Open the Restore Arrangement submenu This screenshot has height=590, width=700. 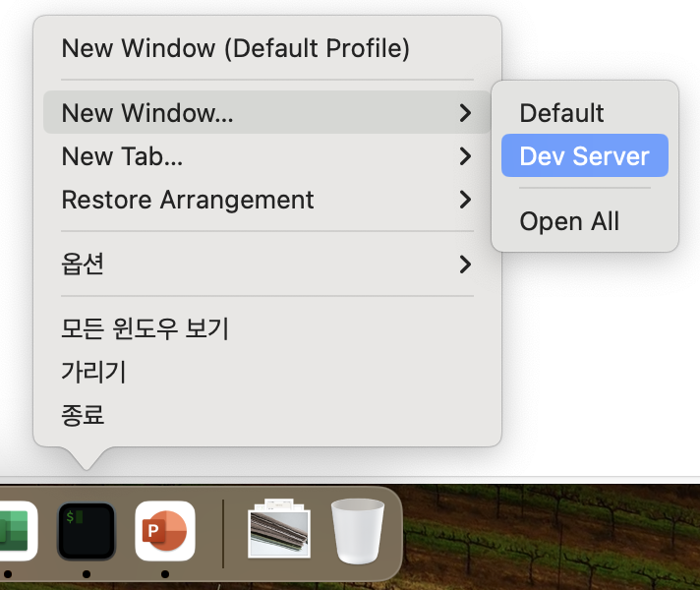coord(267,200)
